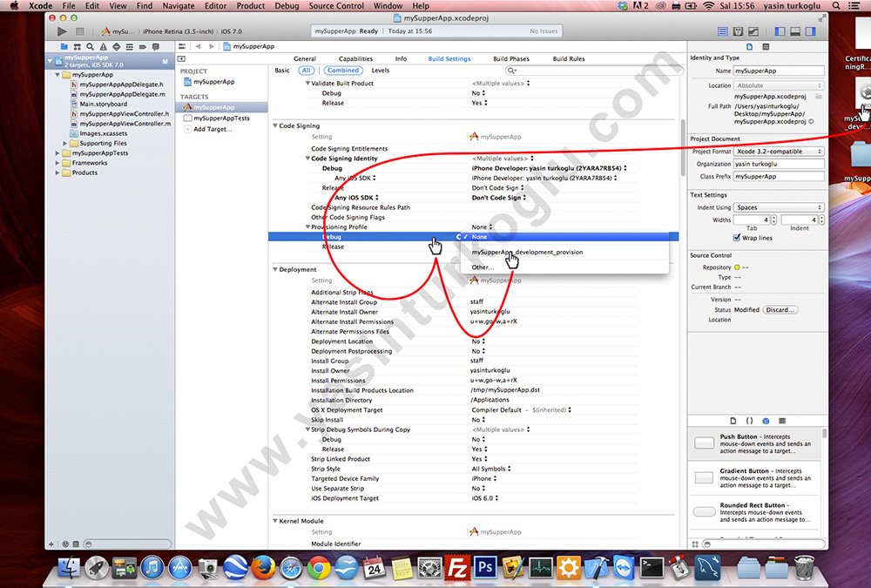Show the Issue navigator warning icon
Viewport: 871px width, 588px height.
[104, 47]
